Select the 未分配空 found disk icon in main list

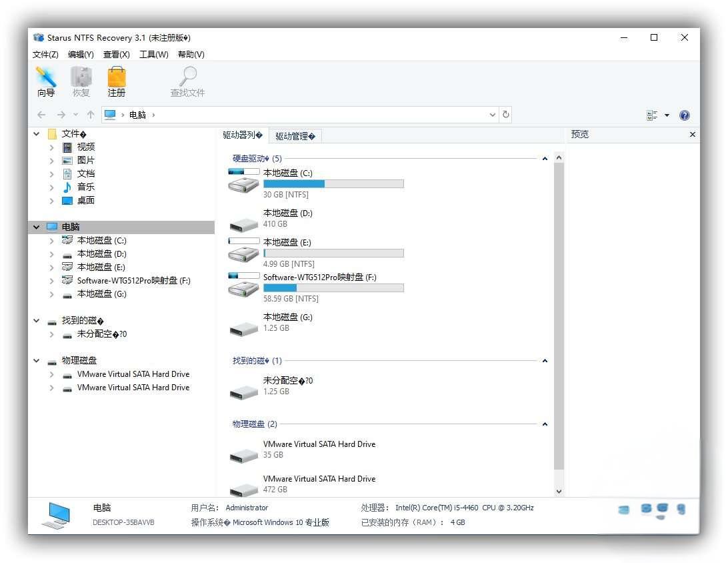tap(244, 392)
